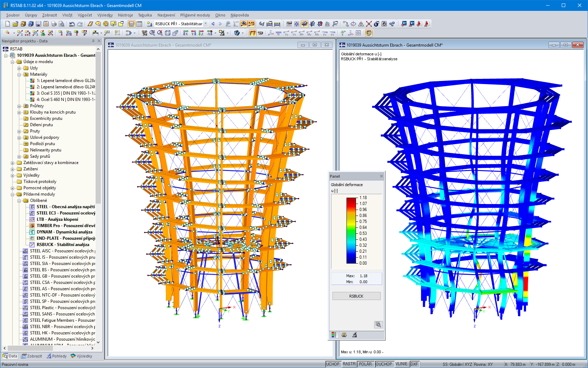Click the mirror tool icon
588x368 pixels.
[x=361, y=24]
